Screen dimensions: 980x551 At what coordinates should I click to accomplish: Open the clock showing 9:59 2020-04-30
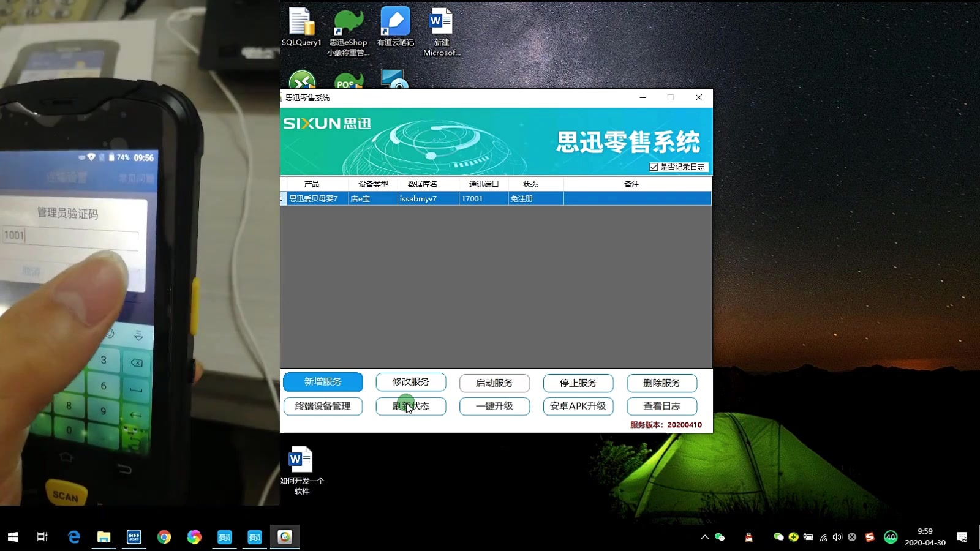pos(925,537)
